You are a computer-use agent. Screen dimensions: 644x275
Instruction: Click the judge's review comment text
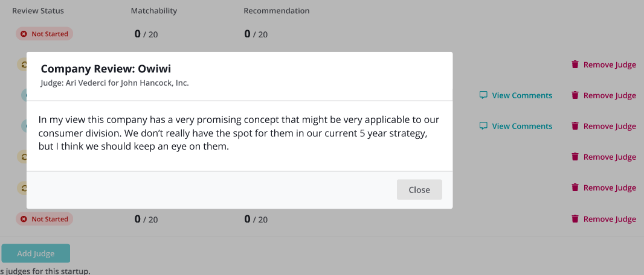coord(239,133)
